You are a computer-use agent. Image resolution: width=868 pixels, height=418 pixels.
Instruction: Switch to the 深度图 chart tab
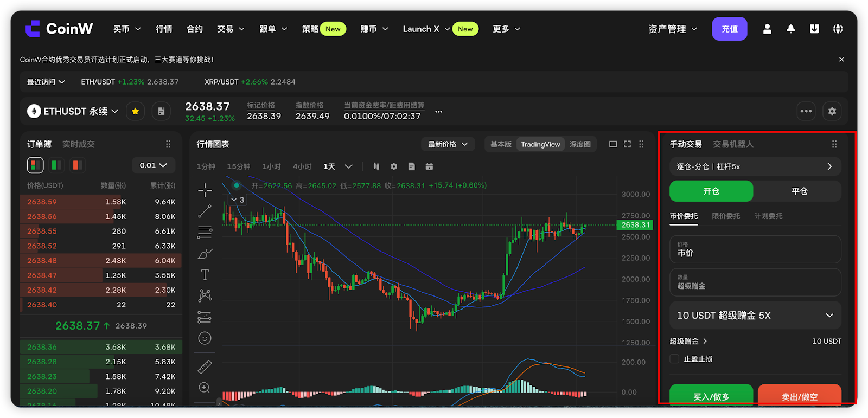tap(580, 144)
